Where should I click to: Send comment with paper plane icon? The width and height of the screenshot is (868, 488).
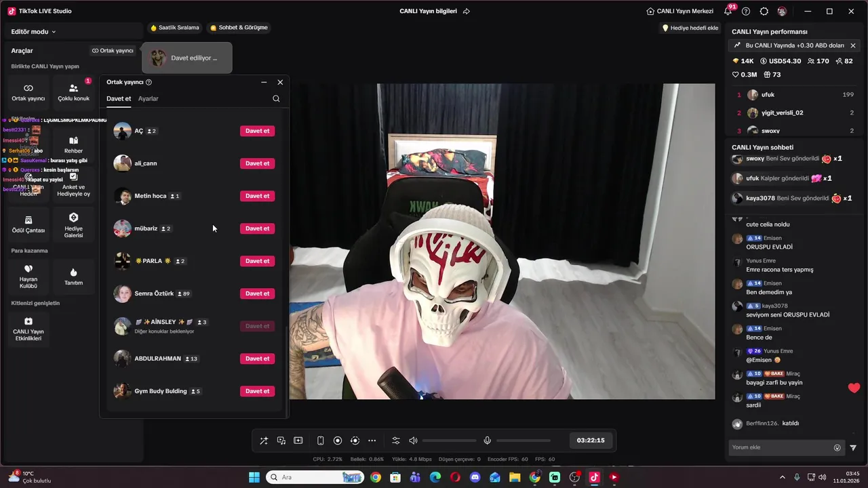click(853, 447)
